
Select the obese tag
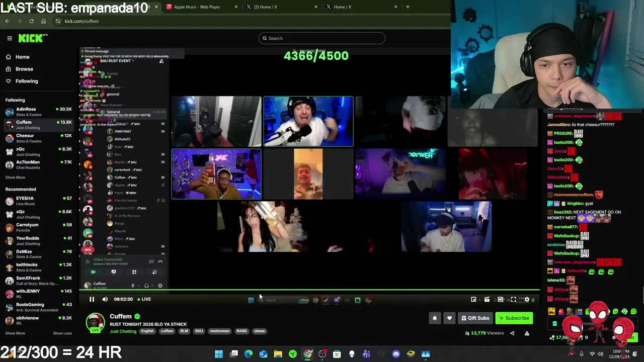260,331
